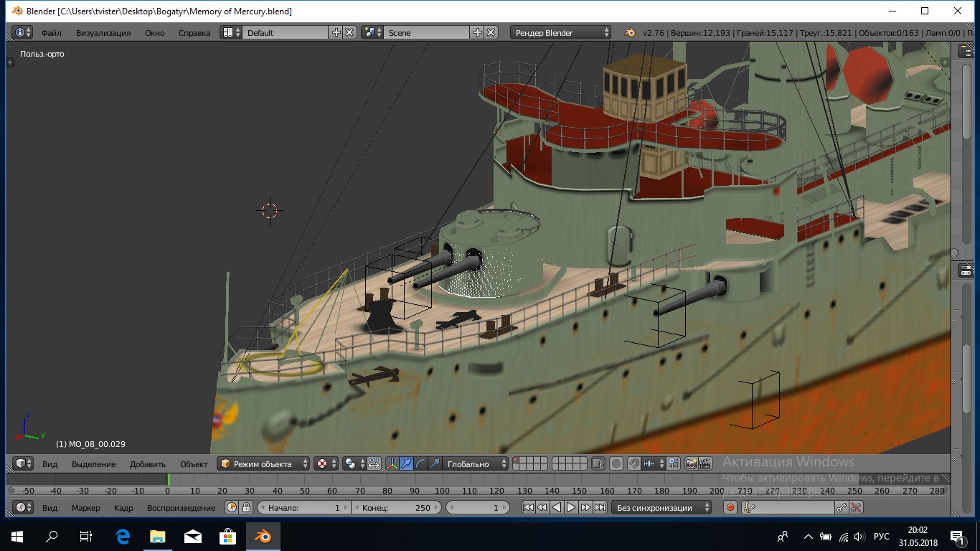Toggle snap during transform magnet
980x551 pixels.
633,464
